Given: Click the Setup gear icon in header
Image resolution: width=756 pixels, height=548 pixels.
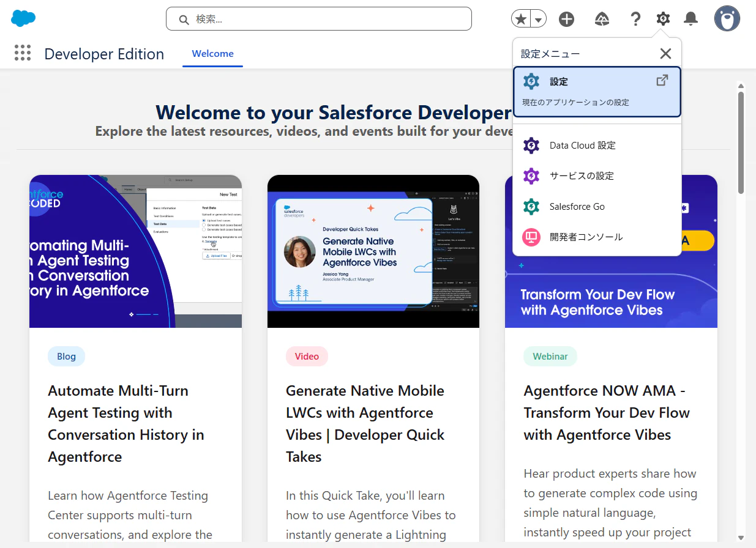Looking at the screenshot, I should click(663, 19).
